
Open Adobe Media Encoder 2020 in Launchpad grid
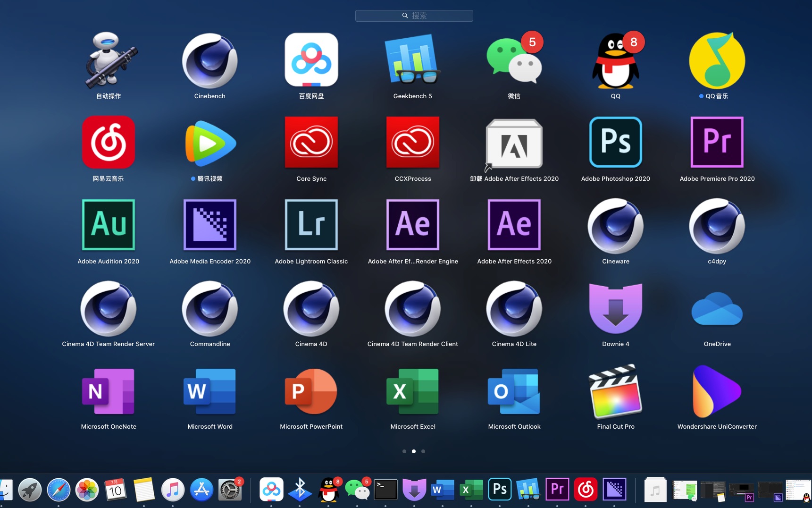210,225
